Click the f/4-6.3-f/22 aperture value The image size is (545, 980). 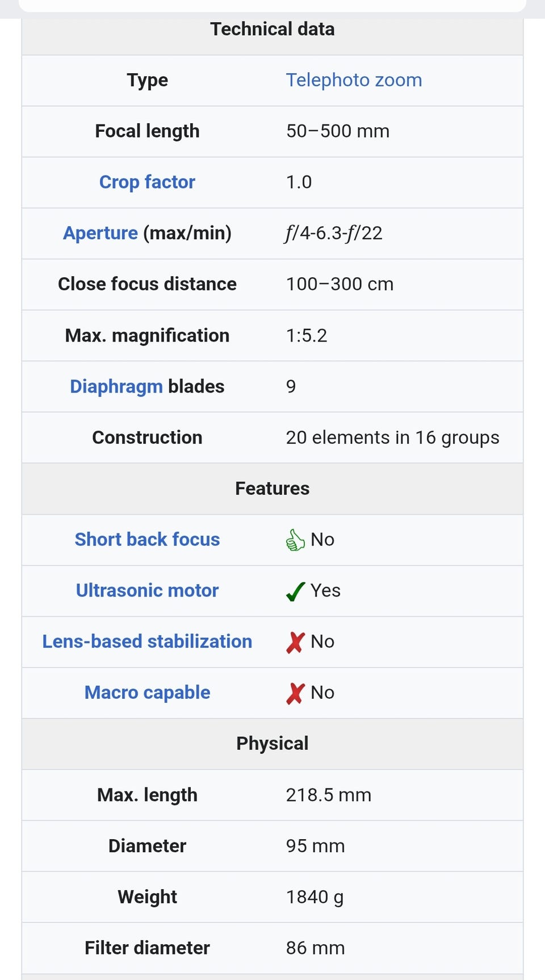334,233
